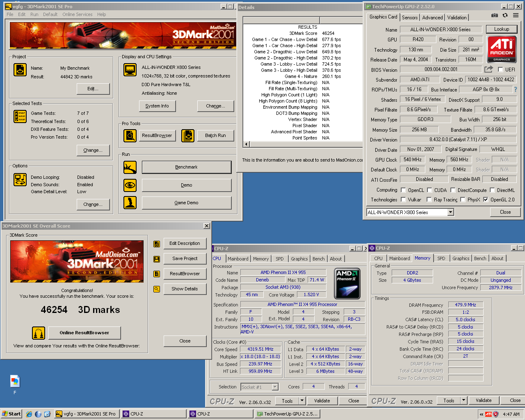
Task: Click the magnifier icon beside Pro Tools ResultBrowser
Action: click(130, 135)
